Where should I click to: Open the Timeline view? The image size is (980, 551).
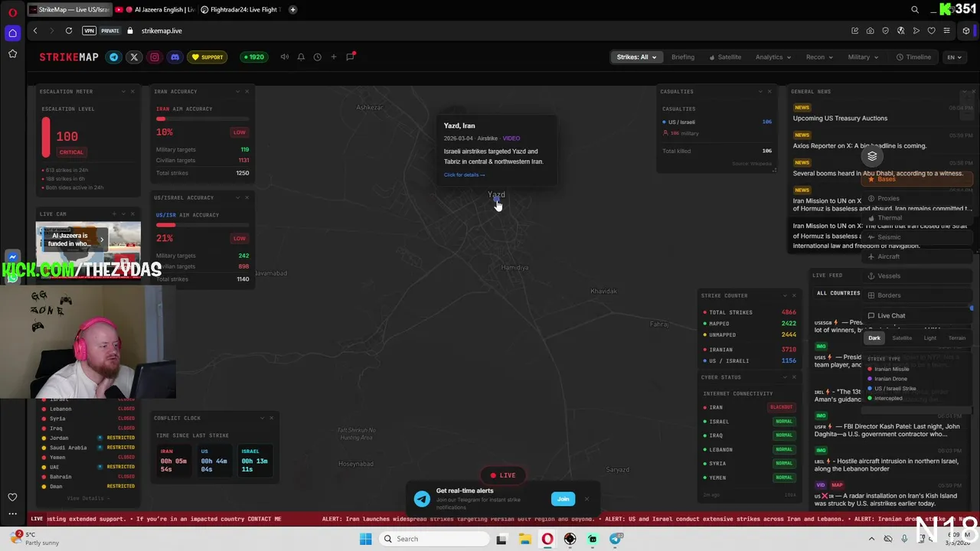tap(914, 57)
